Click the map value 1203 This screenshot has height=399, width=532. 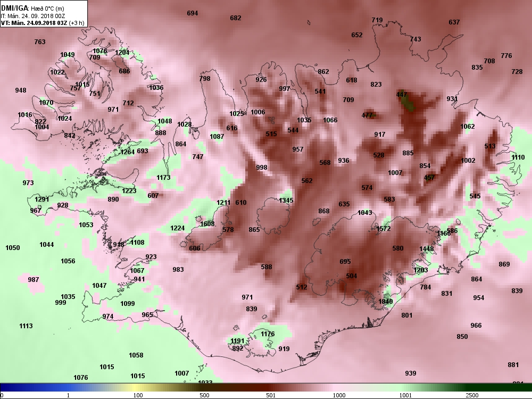tap(421, 270)
